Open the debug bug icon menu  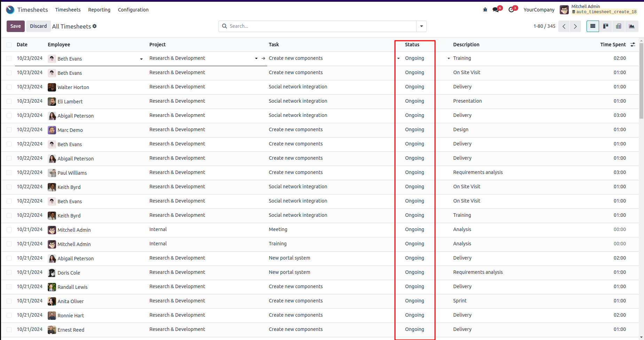point(485,10)
